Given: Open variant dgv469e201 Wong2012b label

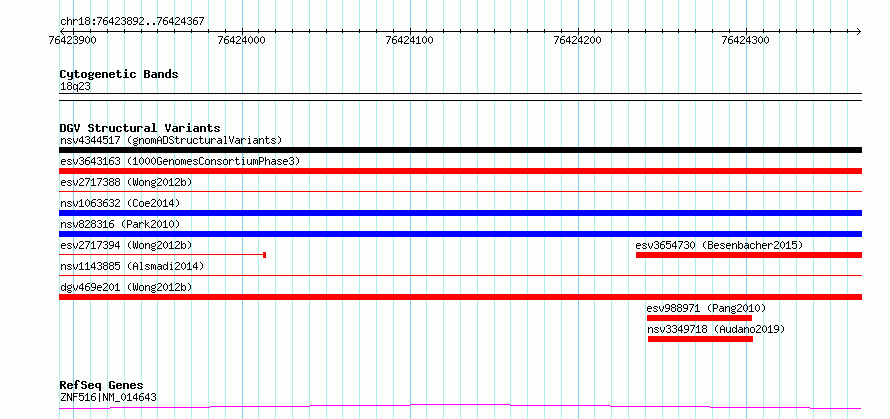Looking at the screenshot, I should point(126,287).
